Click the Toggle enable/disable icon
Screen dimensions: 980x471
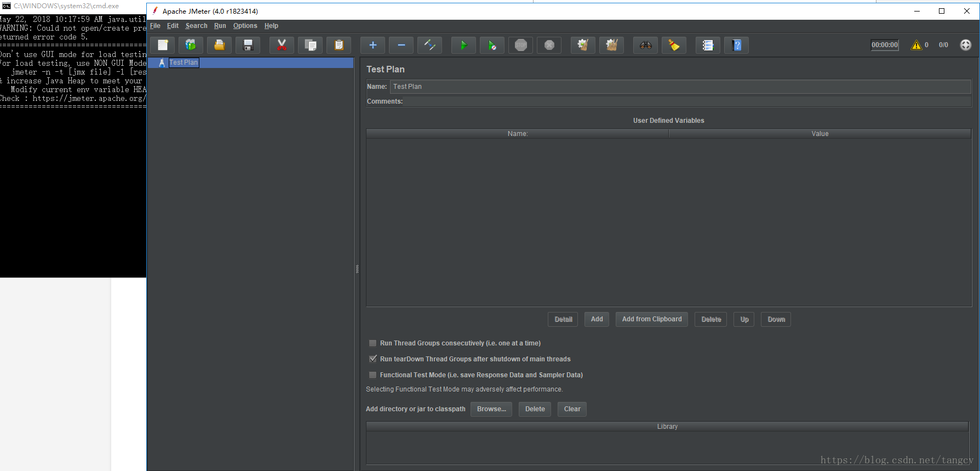[429, 45]
